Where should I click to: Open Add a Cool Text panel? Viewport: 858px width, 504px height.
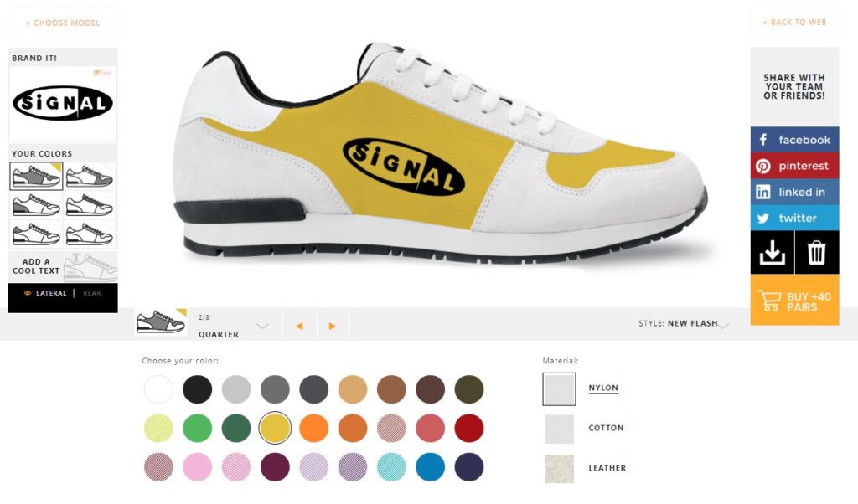tap(63, 266)
